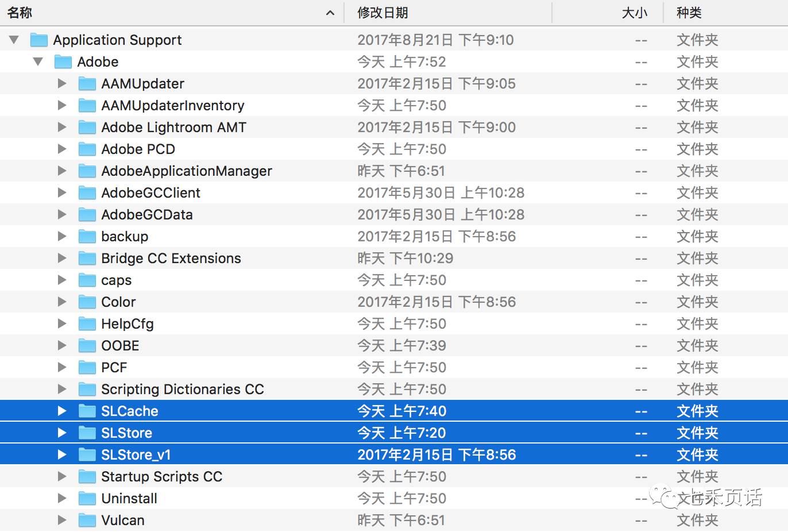Image resolution: width=788 pixels, height=532 pixels.
Task: Click the '昨天 下午6:51' date of Vulcan
Action: tap(401, 520)
